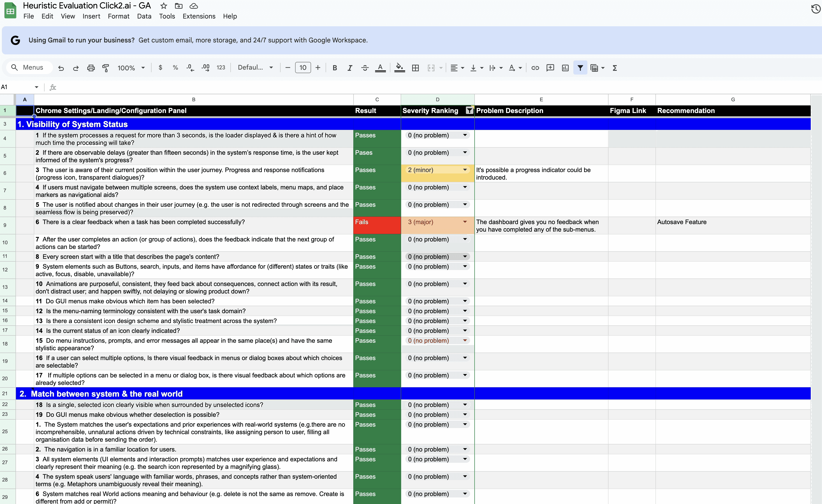
Task: Click the functions sigma icon
Action: click(x=615, y=68)
